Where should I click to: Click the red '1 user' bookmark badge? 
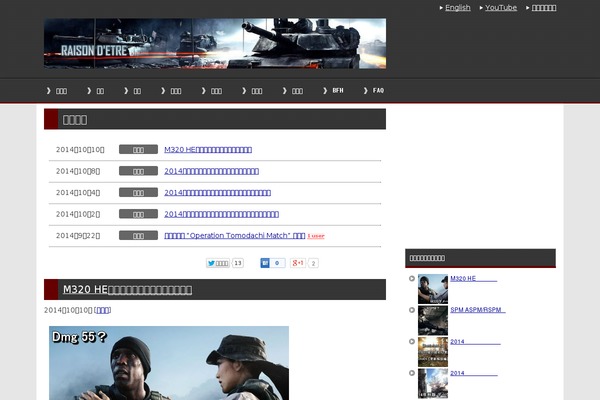point(316,236)
